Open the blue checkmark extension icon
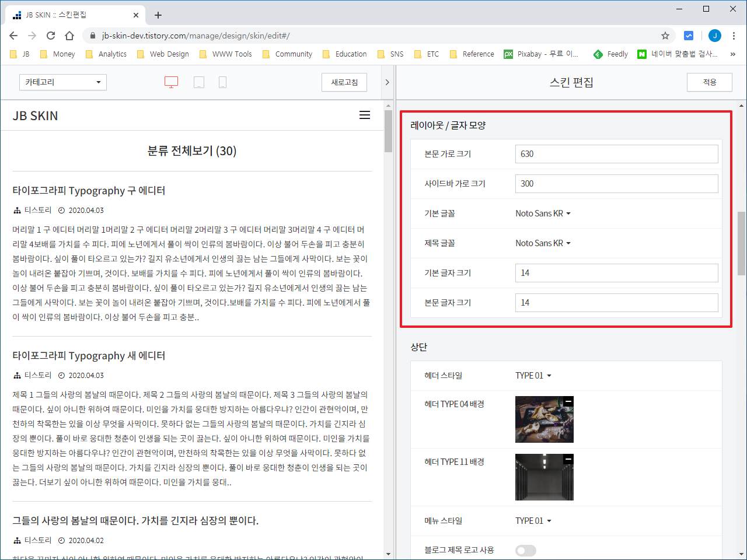 (689, 36)
